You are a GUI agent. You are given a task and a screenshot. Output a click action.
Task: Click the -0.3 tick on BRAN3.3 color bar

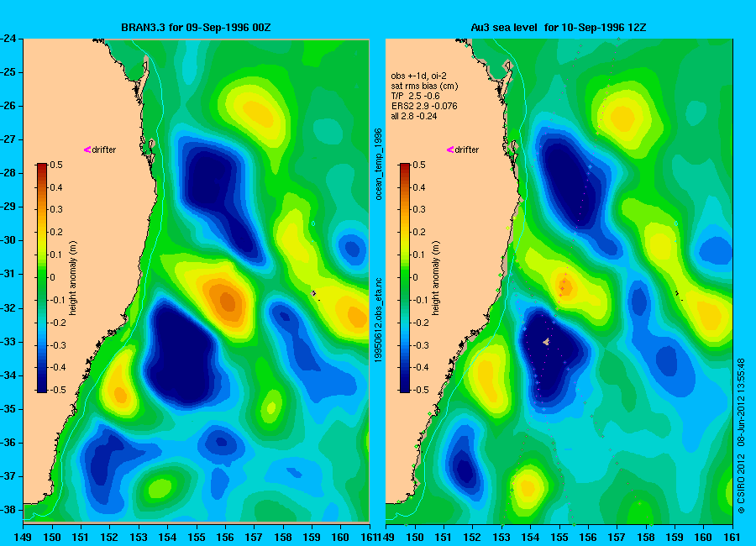point(58,345)
